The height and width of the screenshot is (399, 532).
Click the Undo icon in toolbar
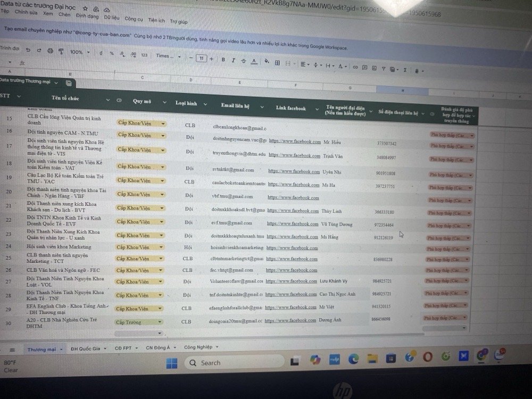coord(28,51)
